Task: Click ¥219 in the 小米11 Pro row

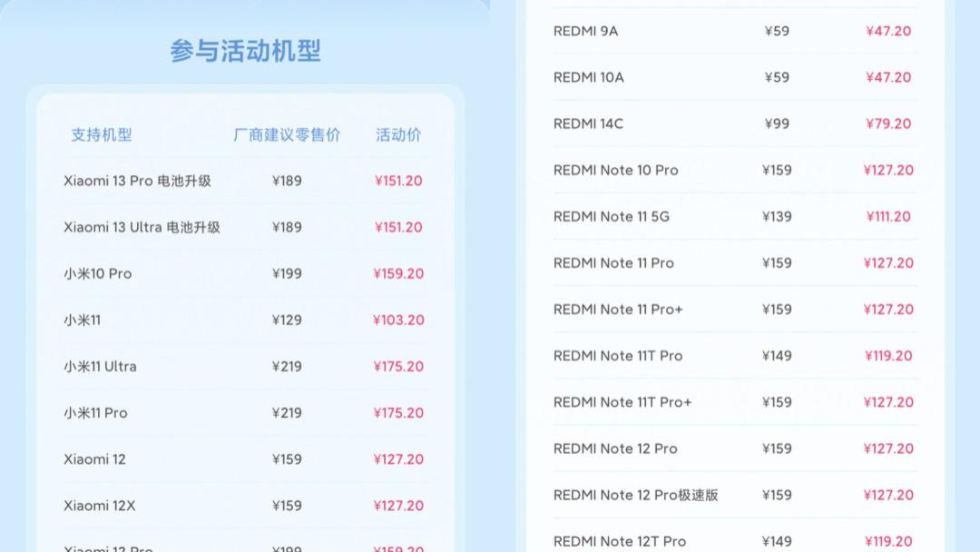Action: pos(287,412)
